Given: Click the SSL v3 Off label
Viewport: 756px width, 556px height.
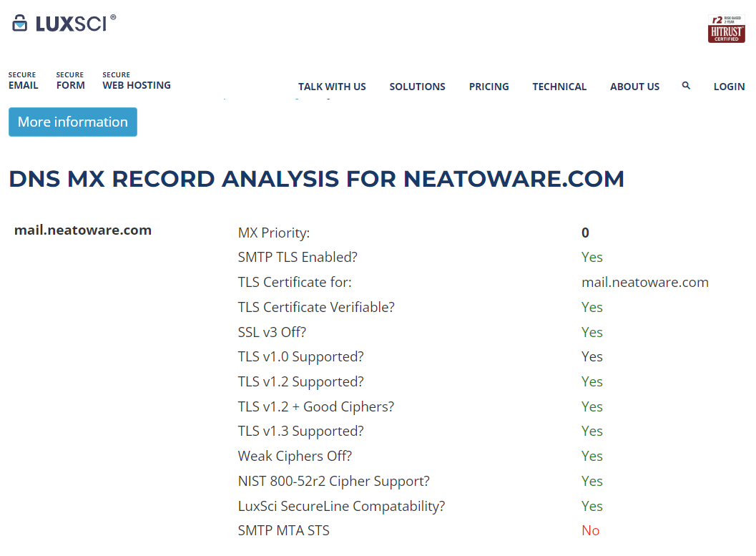Looking at the screenshot, I should point(272,332).
